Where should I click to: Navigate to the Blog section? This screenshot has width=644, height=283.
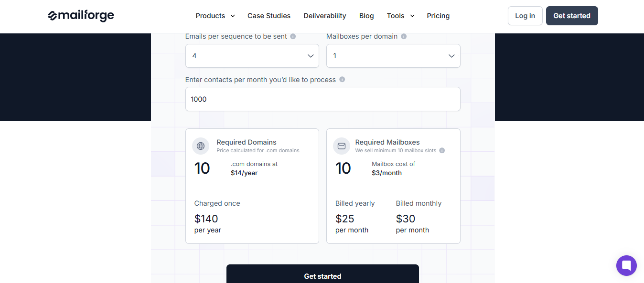[366, 16]
